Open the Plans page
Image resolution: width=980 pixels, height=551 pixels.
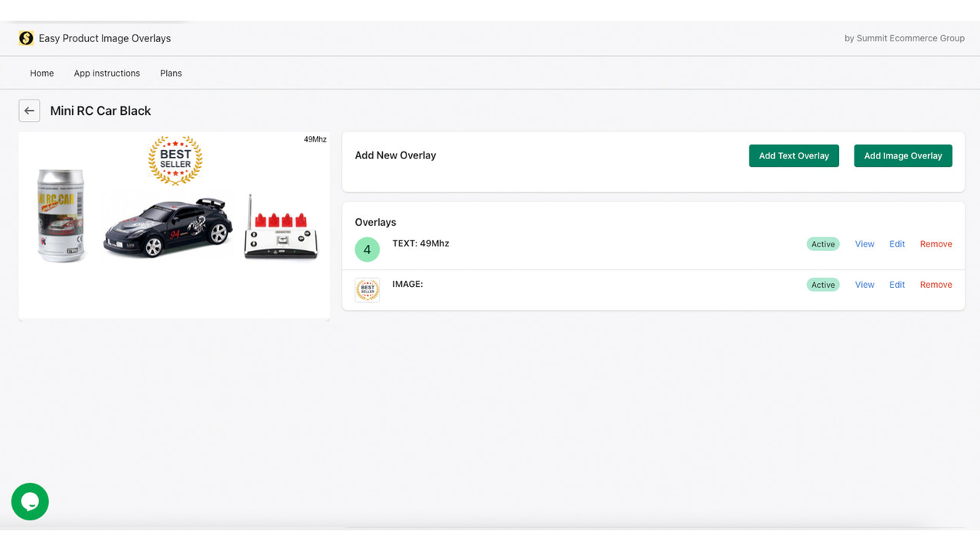[x=170, y=73]
